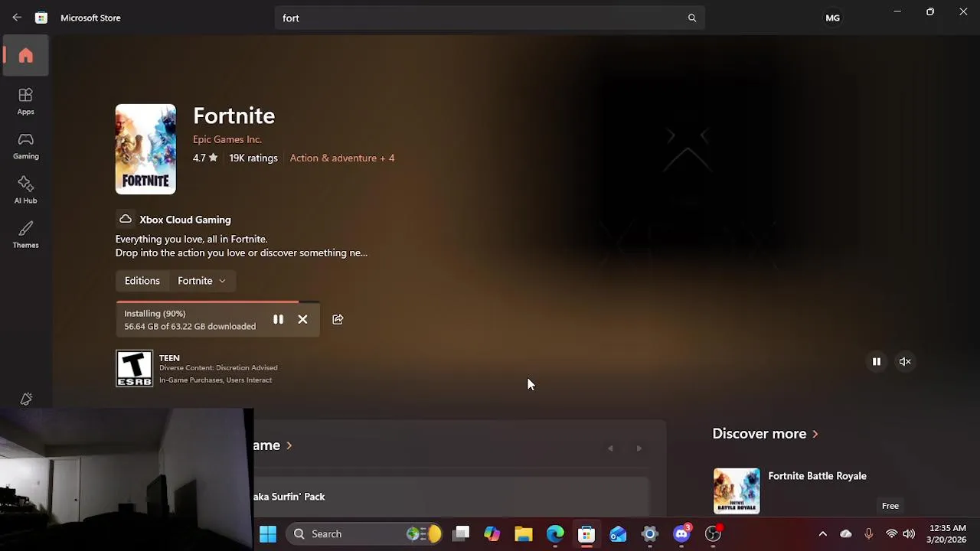Open the Gaming section in sidebar
Viewport: 980px width, 551px height.
coord(26,145)
